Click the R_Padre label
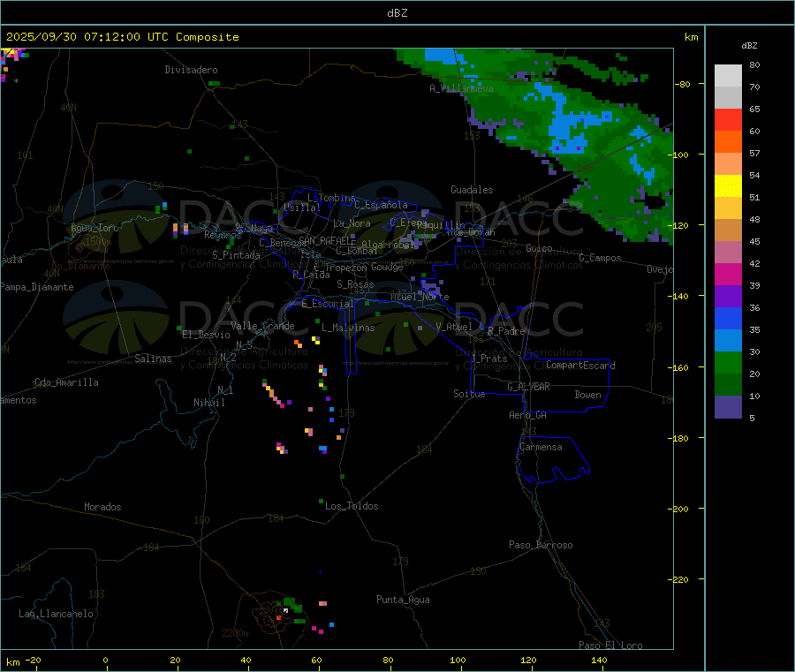 pyautogui.click(x=506, y=331)
